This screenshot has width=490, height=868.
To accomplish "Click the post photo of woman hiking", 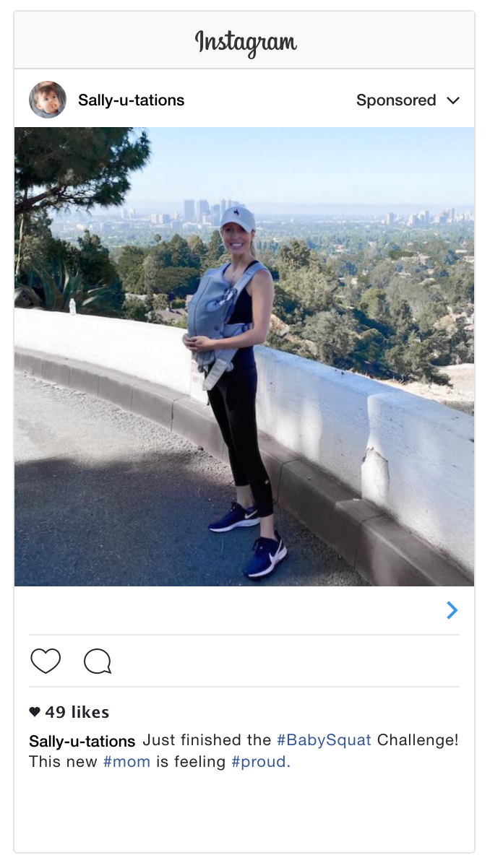I will click(244, 357).
